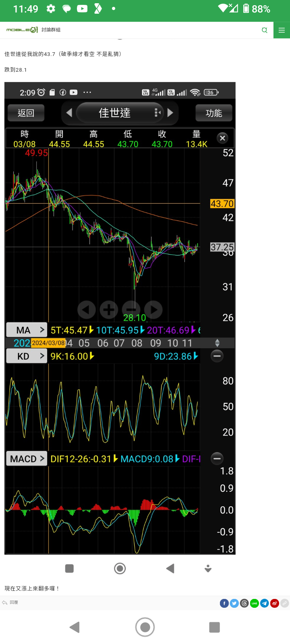The width and height of the screenshot is (290, 644).
Task: Expand the KD indicator selector
Action: (27, 356)
